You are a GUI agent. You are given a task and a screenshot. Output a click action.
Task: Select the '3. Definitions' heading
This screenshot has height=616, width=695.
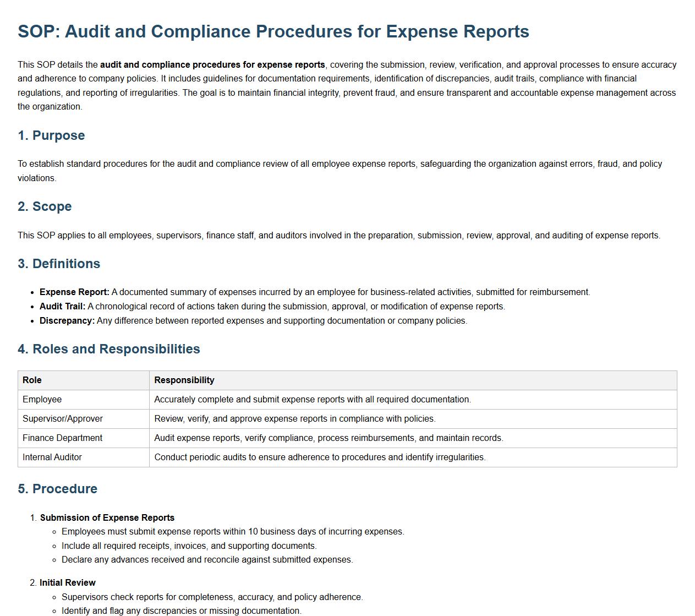tap(59, 264)
